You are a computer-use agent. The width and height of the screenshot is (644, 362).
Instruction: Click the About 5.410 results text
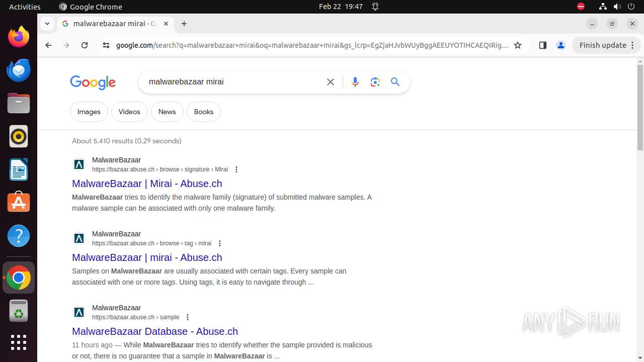click(x=127, y=141)
